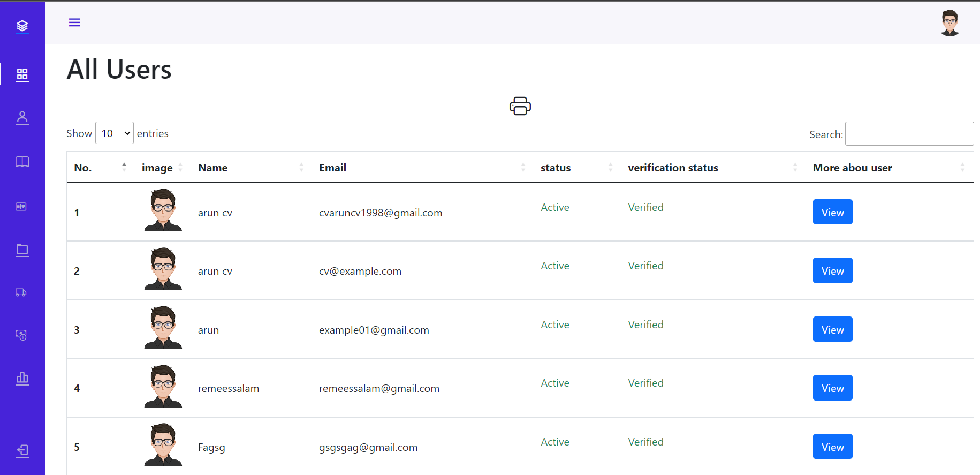The height and width of the screenshot is (475, 980).
Task: Open the bar chart statistics icon in sidebar
Action: 22,379
